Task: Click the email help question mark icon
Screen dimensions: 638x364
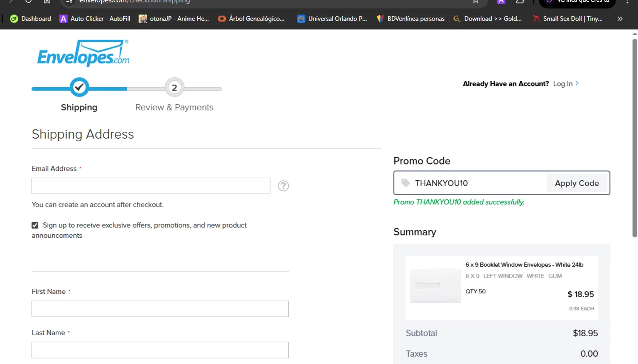Action: click(283, 186)
